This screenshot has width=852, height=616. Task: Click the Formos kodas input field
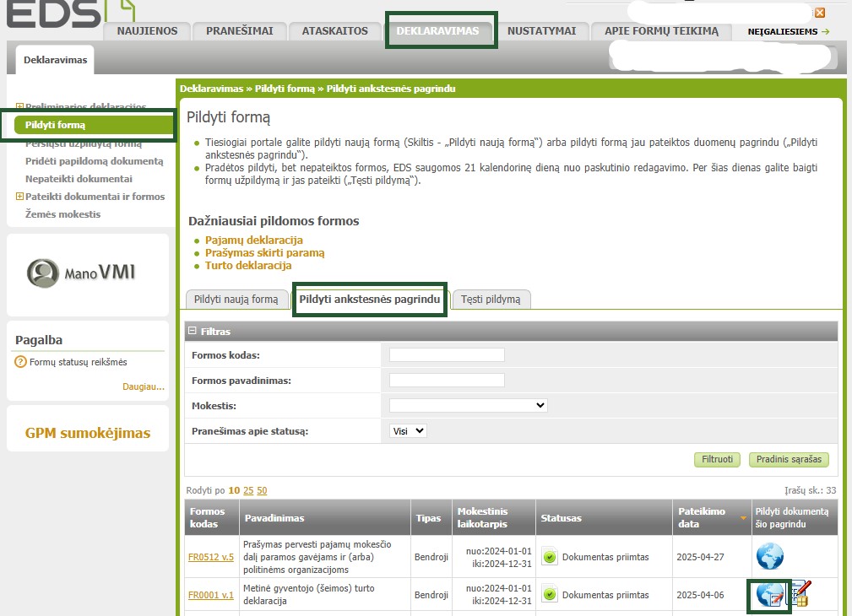(x=447, y=355)
